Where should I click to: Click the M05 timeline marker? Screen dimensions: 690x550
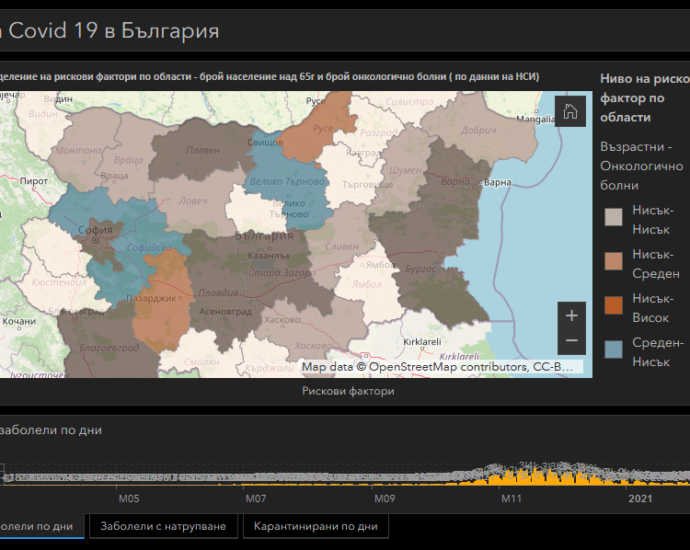tap(129, 499)
